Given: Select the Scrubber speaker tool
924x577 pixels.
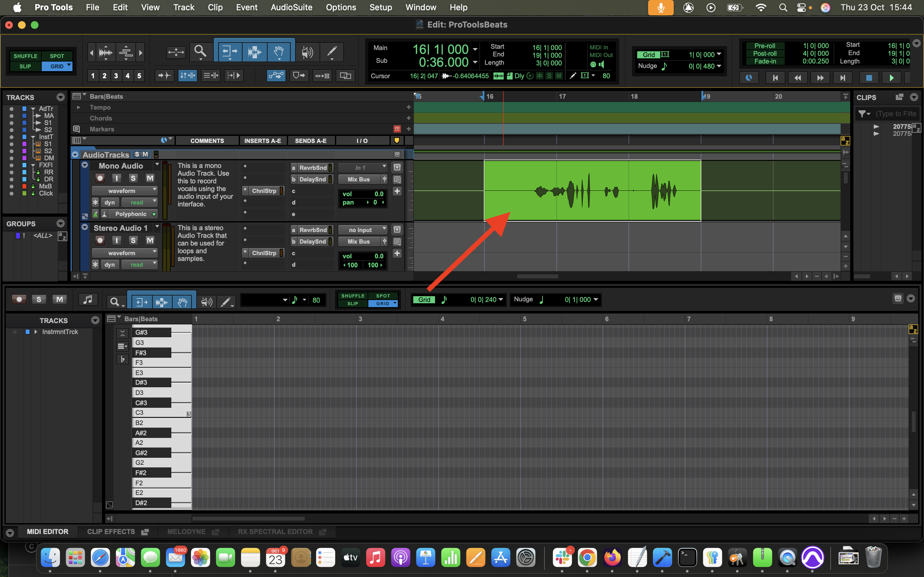Looking at the screenshot, I should [307, 52].
